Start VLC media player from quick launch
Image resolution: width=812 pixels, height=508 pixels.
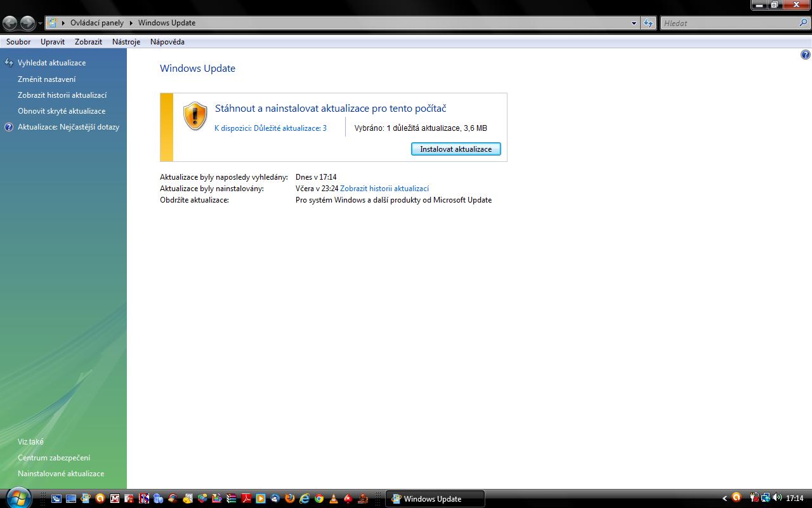click(334, 498)
